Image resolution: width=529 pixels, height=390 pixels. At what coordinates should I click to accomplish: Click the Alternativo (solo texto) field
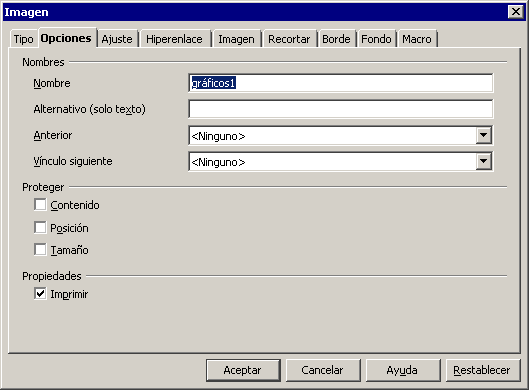[341, 109]
